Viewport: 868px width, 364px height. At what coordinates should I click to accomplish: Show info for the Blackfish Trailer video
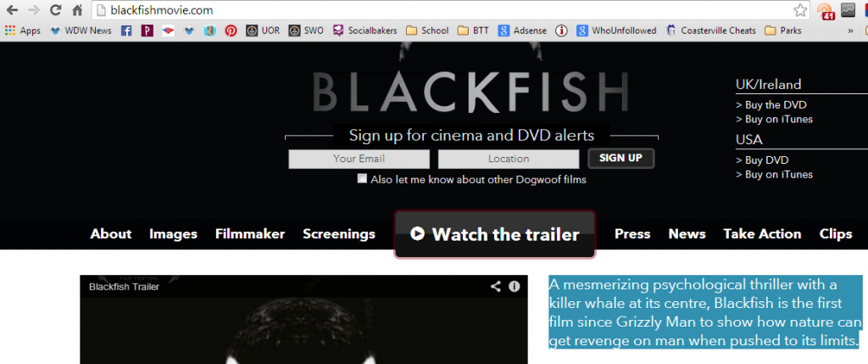(515, 287)
